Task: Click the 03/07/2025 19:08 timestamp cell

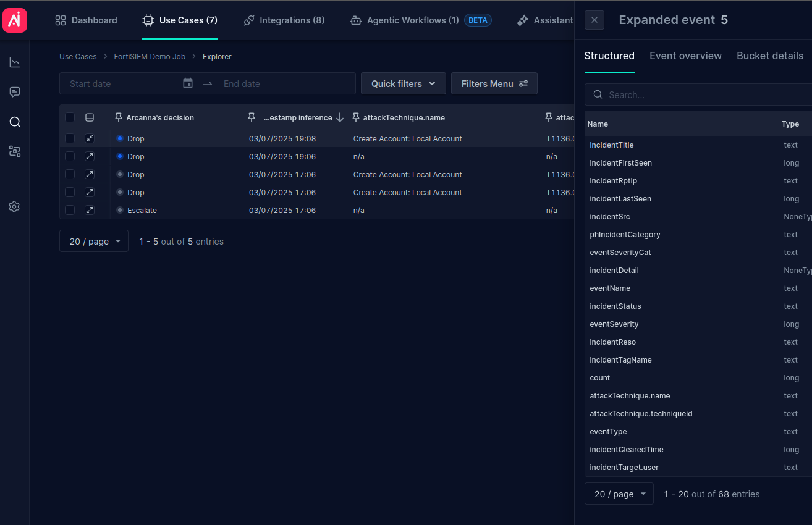Action: 282,138
